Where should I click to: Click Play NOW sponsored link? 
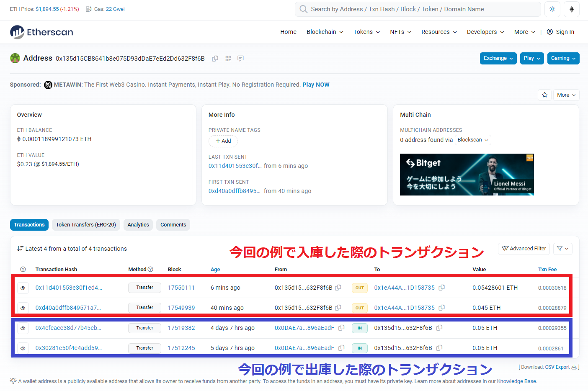[316, 85]
